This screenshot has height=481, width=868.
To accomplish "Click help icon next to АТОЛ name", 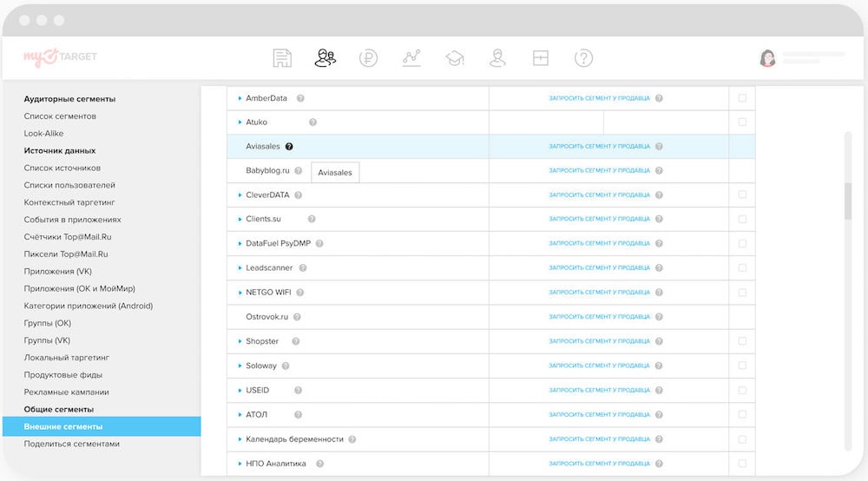I will pos(298,414).
